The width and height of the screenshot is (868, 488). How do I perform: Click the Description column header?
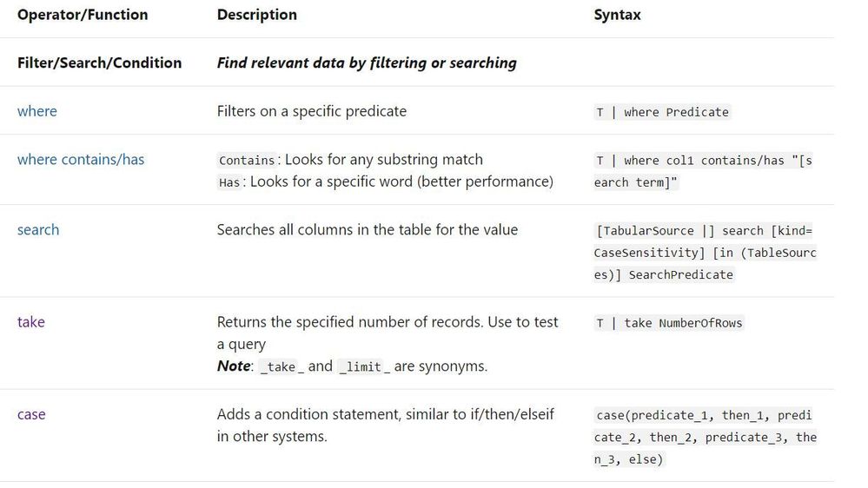click(257, 15)
